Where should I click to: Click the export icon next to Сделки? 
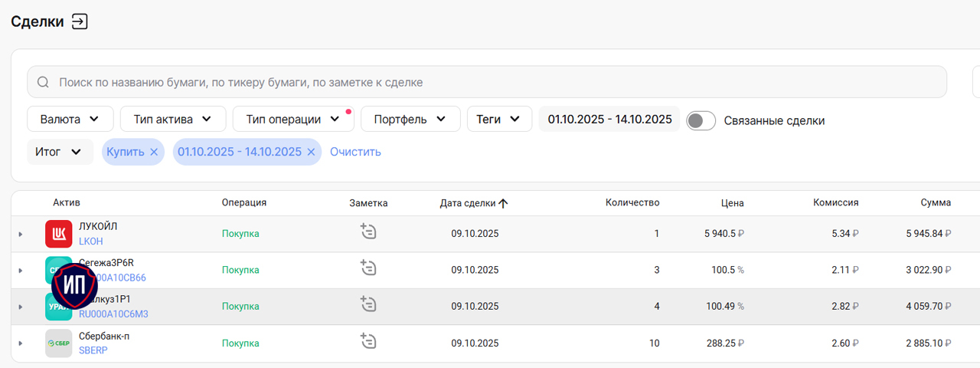80,21
